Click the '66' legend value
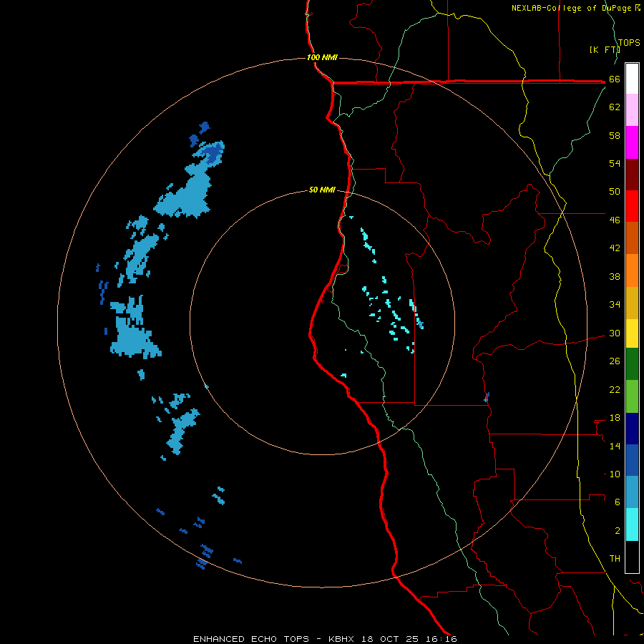The image size is (644, 644). point(615,79)
